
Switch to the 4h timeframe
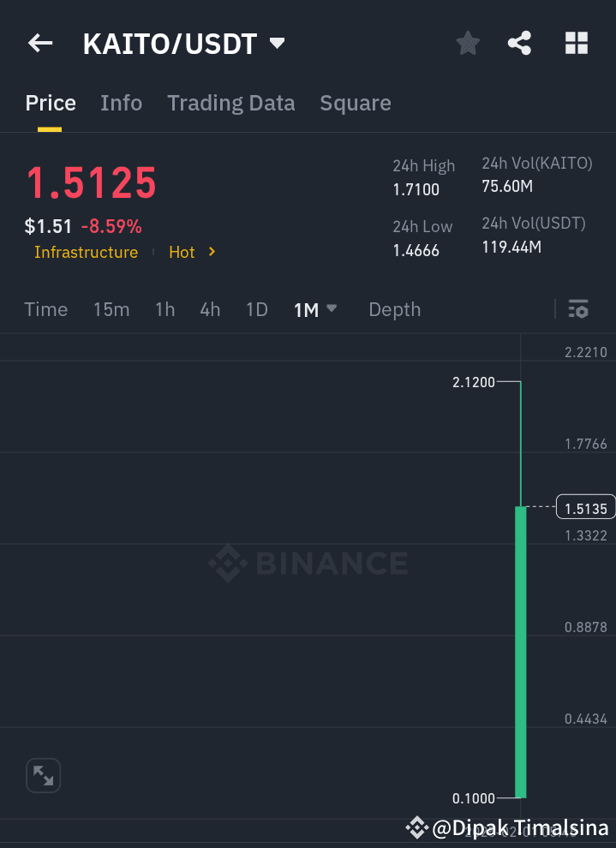(210, 309)
